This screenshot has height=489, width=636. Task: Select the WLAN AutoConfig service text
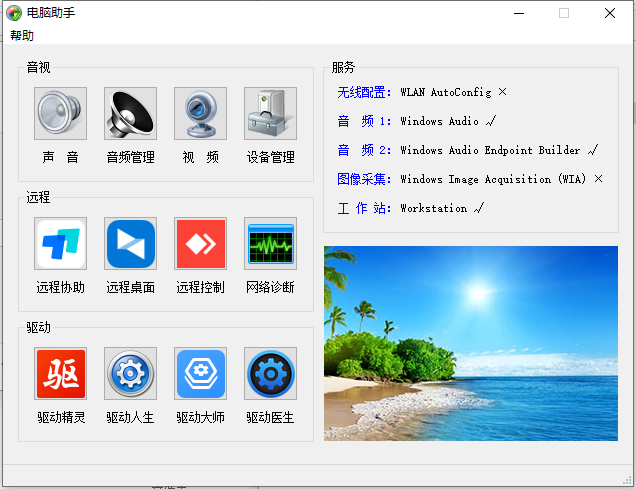(x=445, y=92)
